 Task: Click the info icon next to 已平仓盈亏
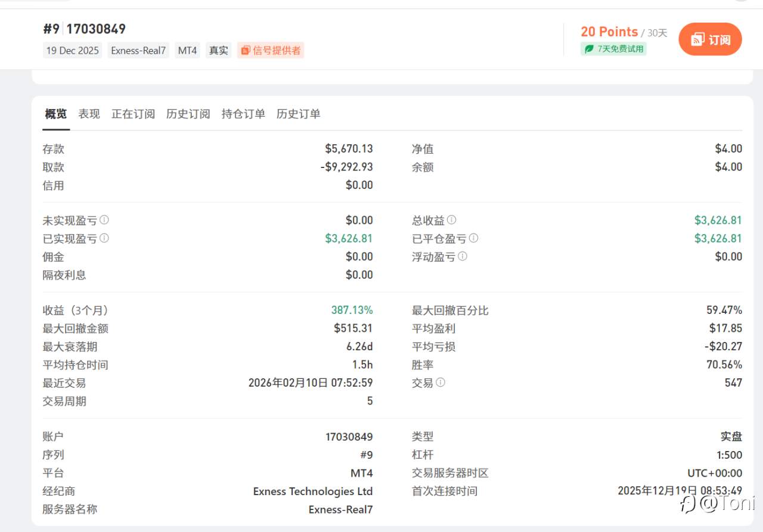(474, 238)
